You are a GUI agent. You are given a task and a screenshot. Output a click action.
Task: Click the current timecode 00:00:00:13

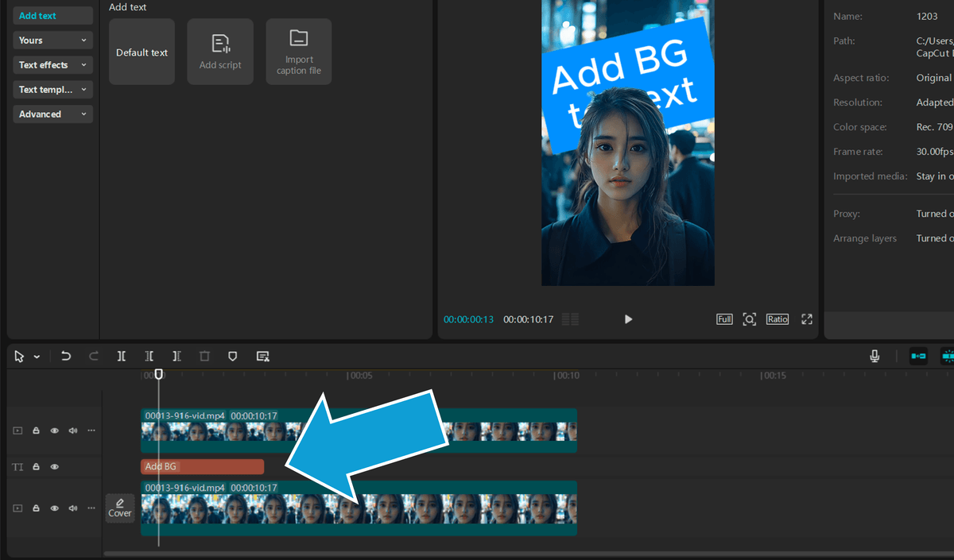tap(468, 319)
